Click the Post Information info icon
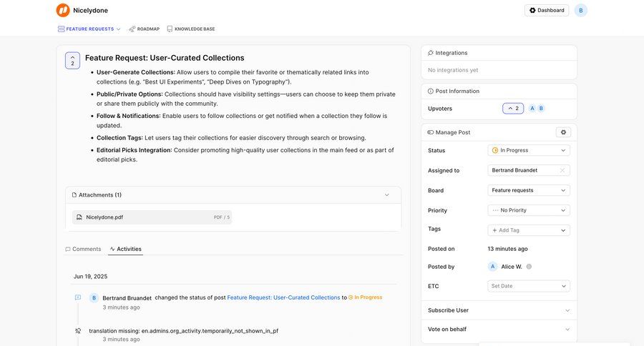Screen dimensions: 644x346 (431, 91)
